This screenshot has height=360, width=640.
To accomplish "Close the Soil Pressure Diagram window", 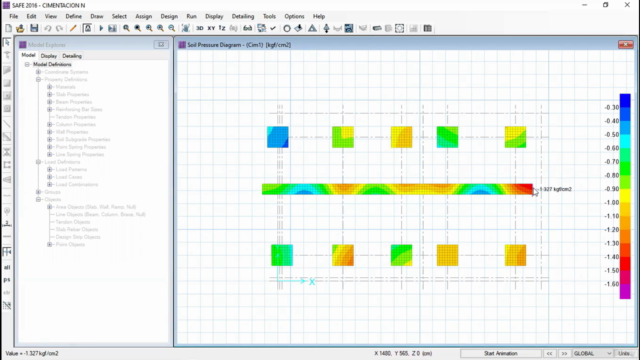I will pos(625,44).
